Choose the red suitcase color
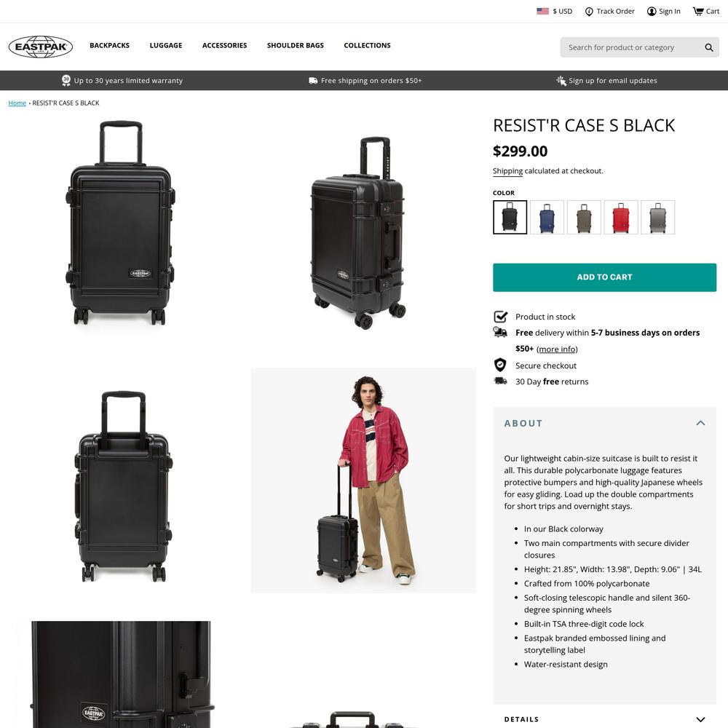Viewport: 728px width, 728px height. (x=621, y=217)
